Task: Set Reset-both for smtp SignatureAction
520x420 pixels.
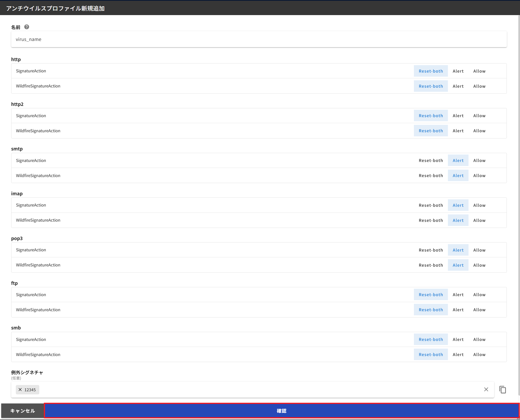Action: [431, 160]
